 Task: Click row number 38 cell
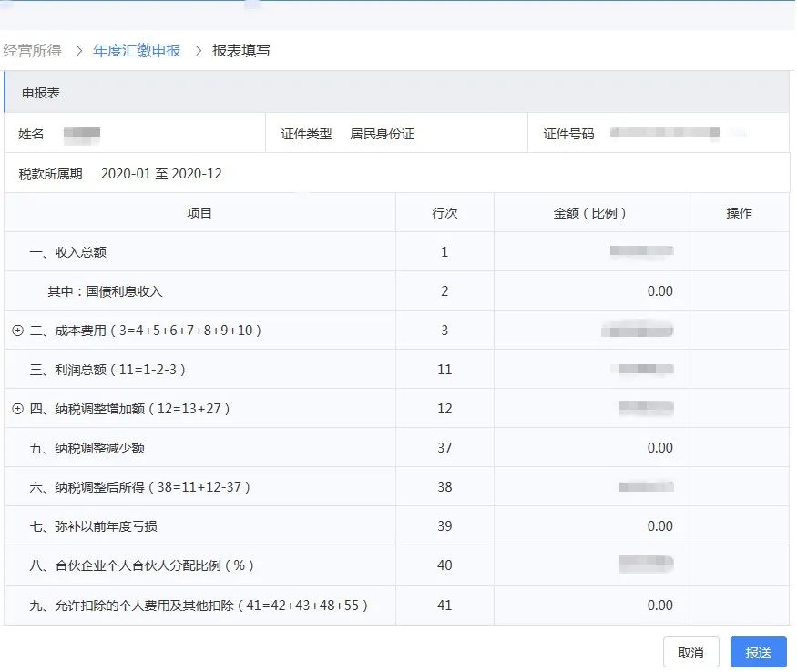coord(444,487)
